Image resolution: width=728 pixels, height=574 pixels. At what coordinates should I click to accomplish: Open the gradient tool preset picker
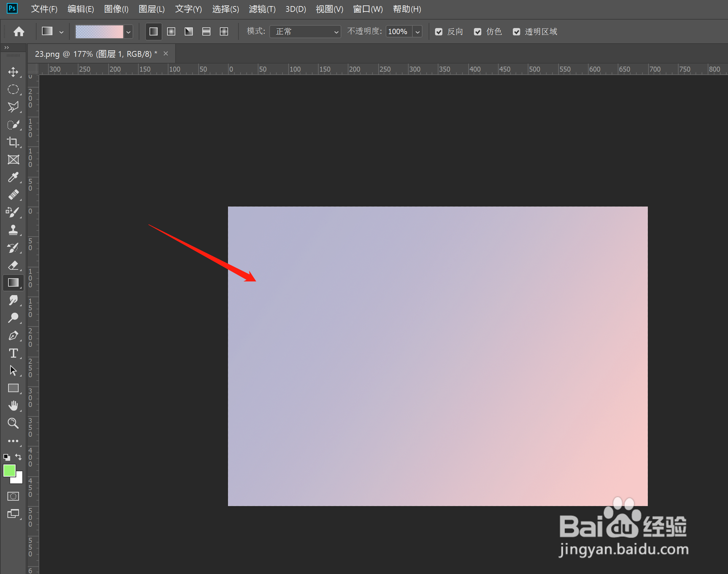(52, 31)
